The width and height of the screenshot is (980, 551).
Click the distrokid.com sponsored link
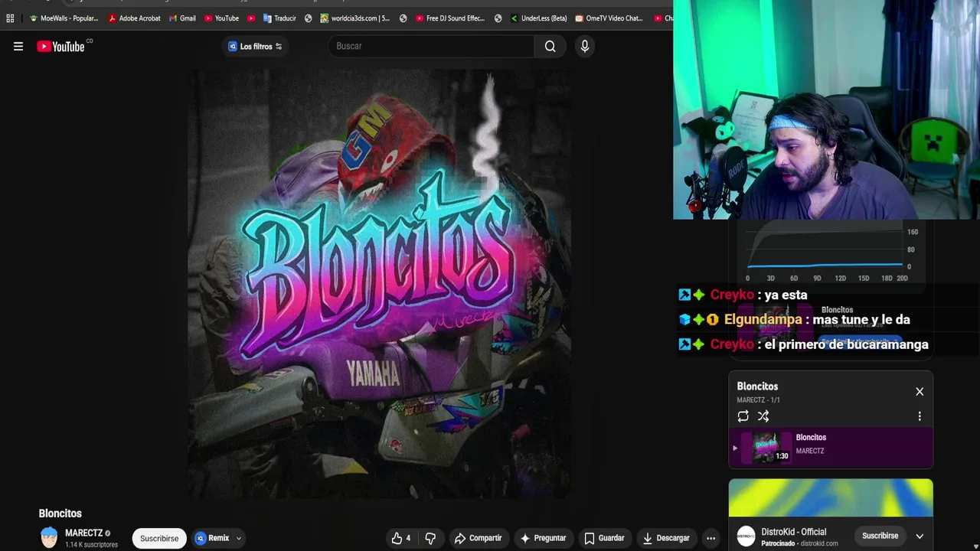tap(819, 544)
